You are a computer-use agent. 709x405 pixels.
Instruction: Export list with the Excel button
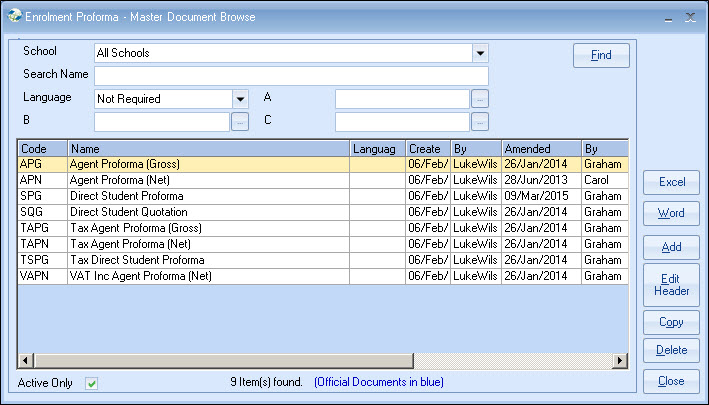point(671,182)
